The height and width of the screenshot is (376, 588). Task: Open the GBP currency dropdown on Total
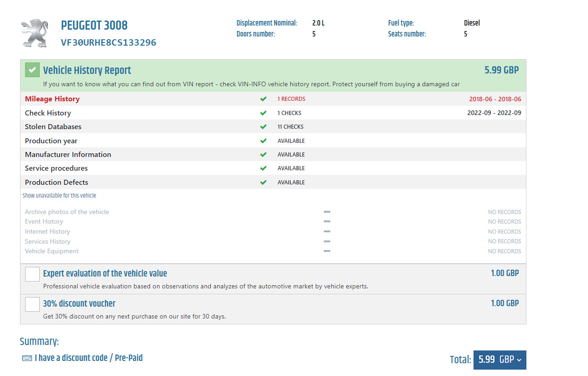pyautogui.click(x=500, y=360)
